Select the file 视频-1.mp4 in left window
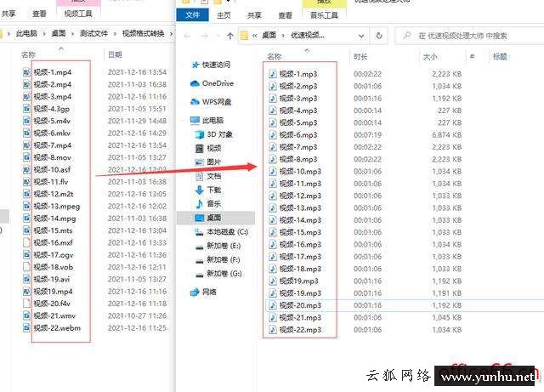544x392 pixels. [53, 72]
